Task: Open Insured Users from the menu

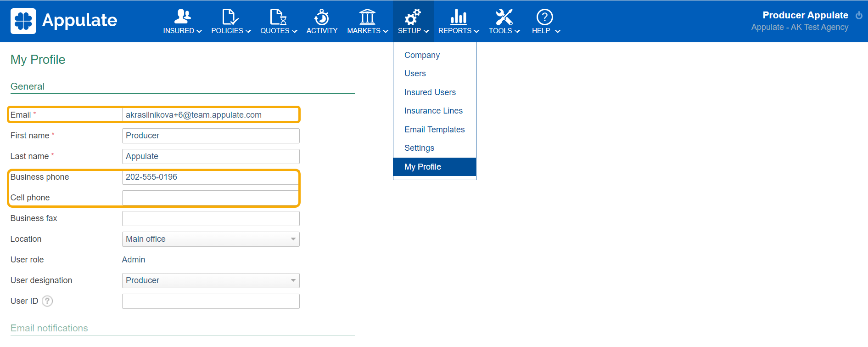Action: click(x=430, y=92)
